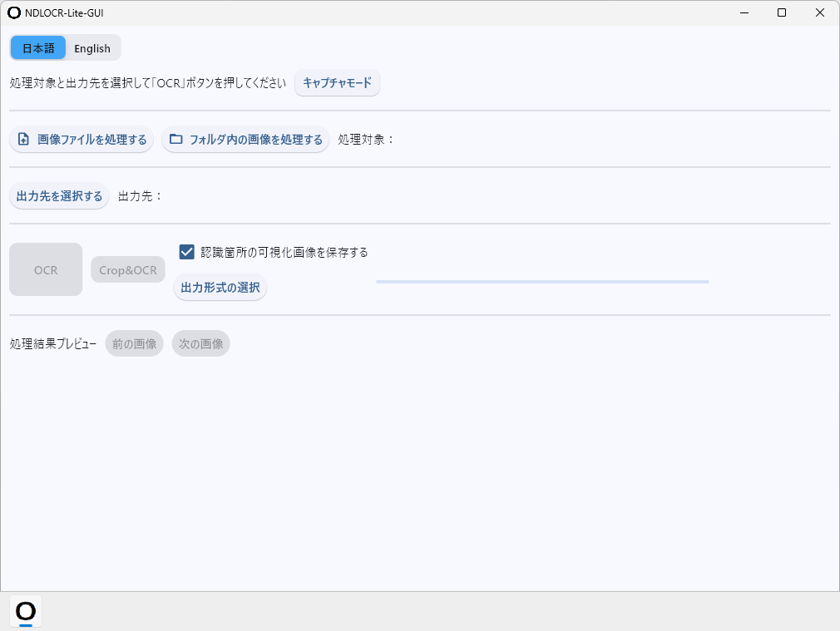Click the folder icon on フォルダ内の画像を処理する

pyautogui.click(x=175, y=140)
